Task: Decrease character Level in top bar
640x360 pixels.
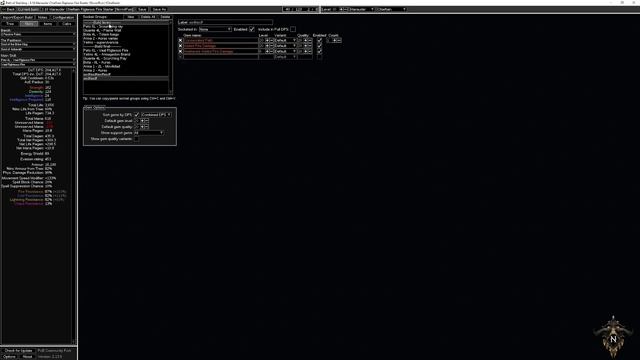Action: (x=346, y=9)
